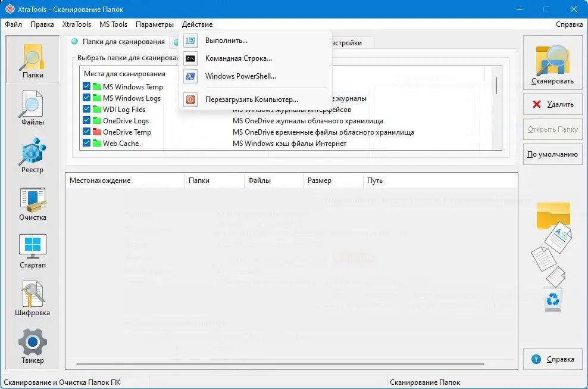
Task: Click the green folder icon for OneDrive Logs
Action: click(x=97, y=120)
